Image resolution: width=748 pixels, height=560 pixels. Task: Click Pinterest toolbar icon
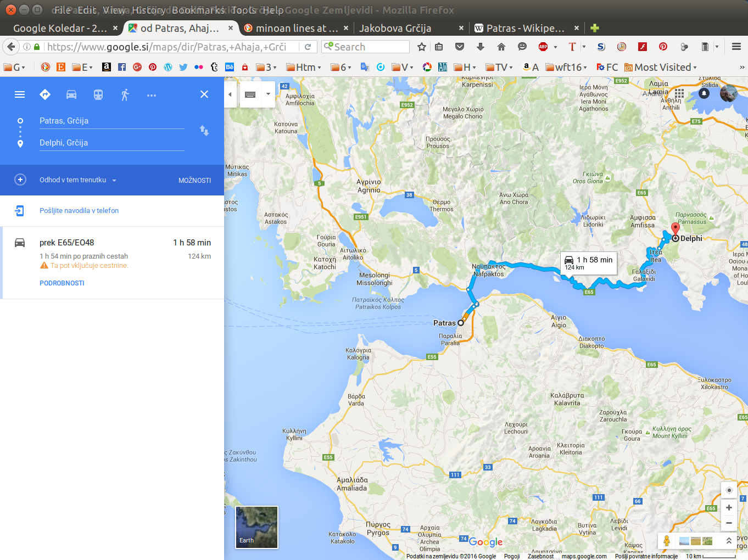tap(663, 47)
